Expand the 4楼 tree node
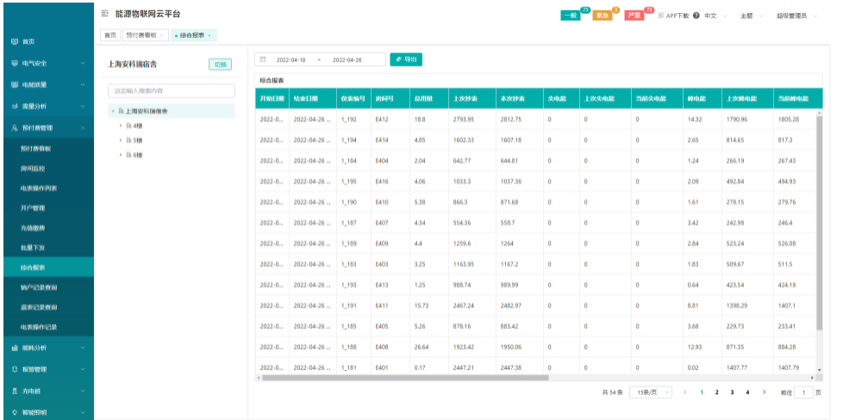 [121, 126]
